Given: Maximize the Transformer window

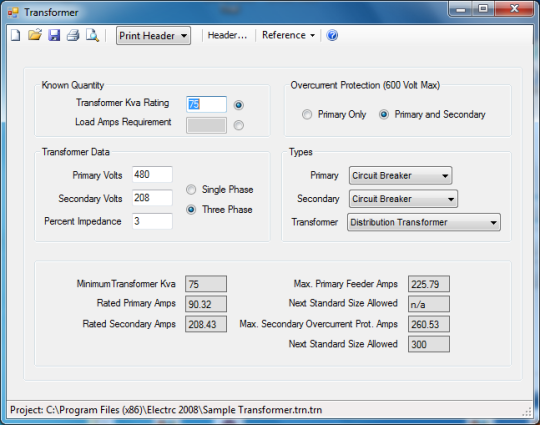Looking at the screenshot, I should pyautogui.click(x=483, y=9).
